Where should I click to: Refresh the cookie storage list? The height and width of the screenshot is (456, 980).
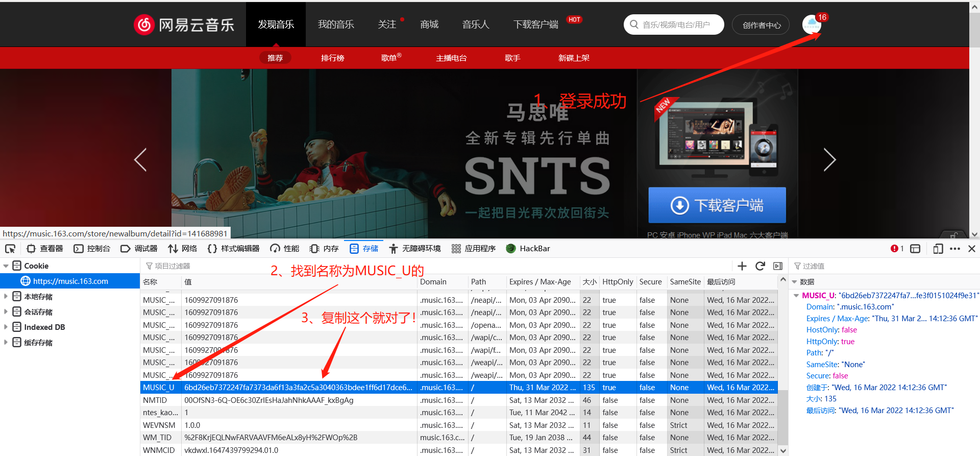760,266
